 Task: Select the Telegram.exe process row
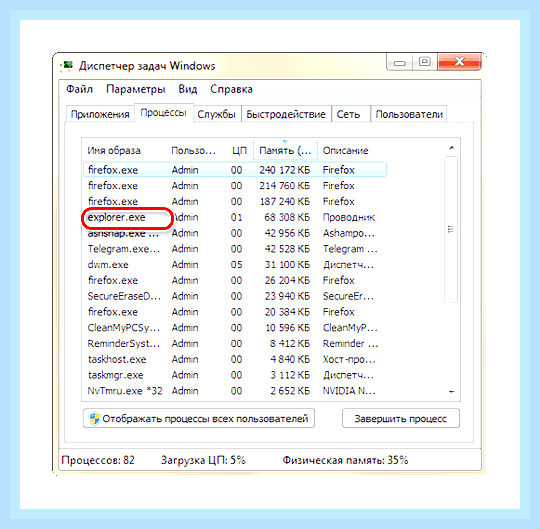click(235, 249)
